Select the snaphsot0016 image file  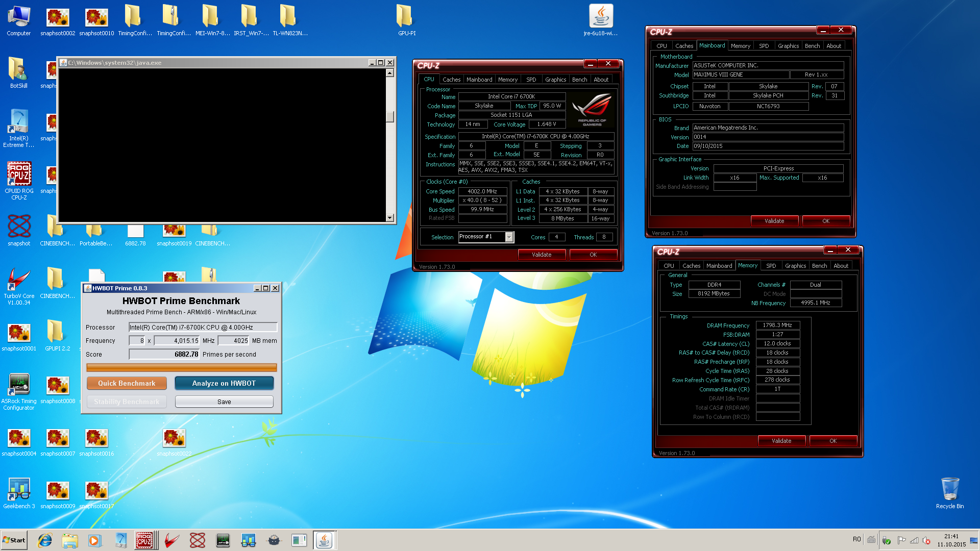[96, 442]
